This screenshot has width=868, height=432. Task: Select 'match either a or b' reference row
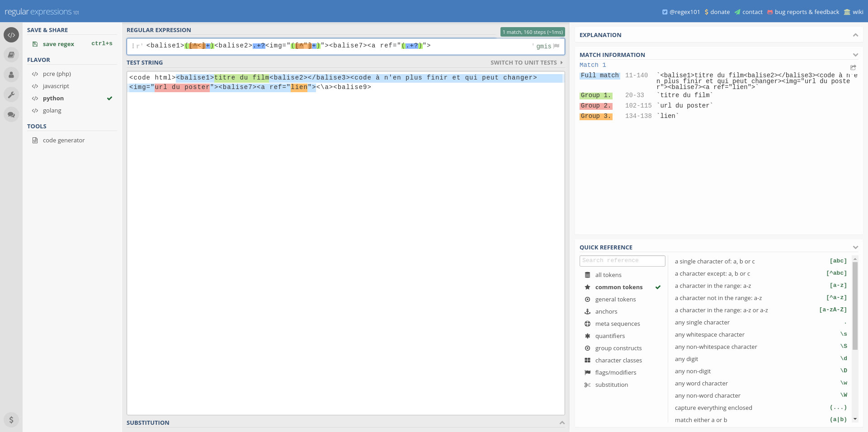point(761,420)
